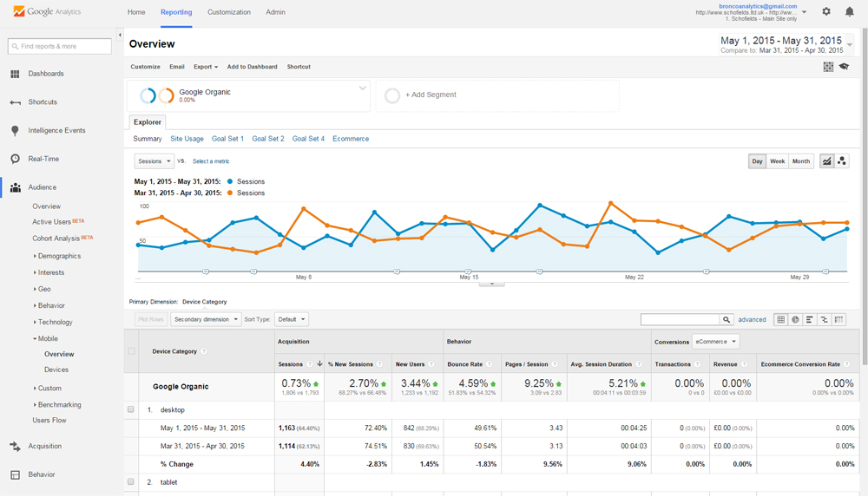Go to the Admin tab
This screenshot has height=497, width=868.
pyautogui.click(x=275, y=12)
